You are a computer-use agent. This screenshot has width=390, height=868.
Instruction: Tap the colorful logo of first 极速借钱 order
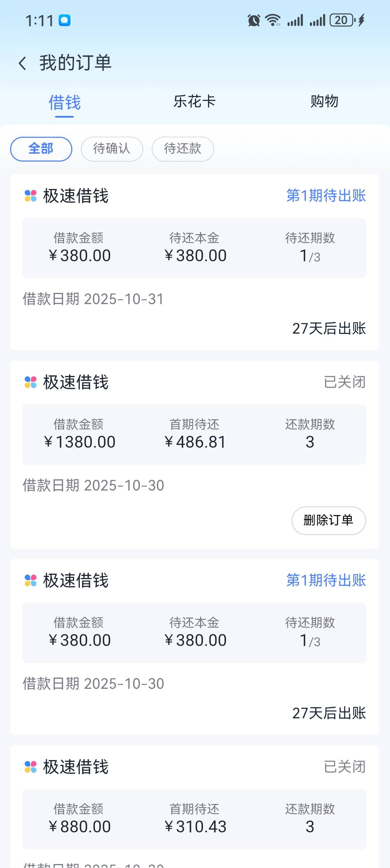point(31,196)
